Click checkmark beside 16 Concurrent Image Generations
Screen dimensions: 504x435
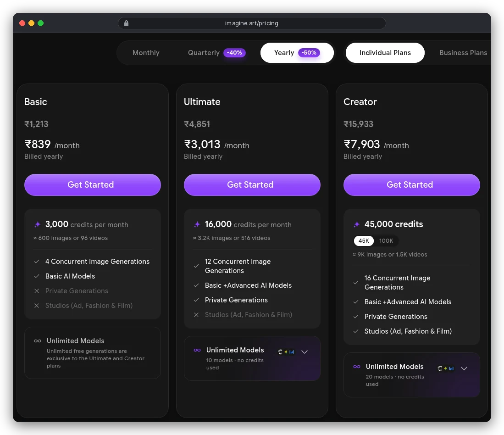pos(356,283)
